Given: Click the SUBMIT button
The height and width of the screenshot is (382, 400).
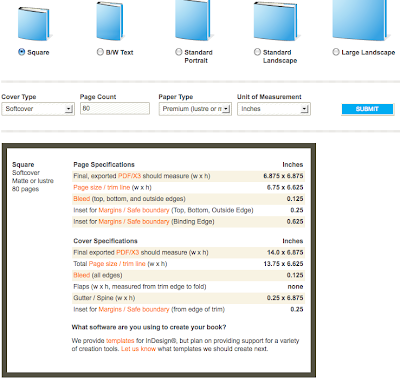Looking at the screenshot, I should [367, 109].
